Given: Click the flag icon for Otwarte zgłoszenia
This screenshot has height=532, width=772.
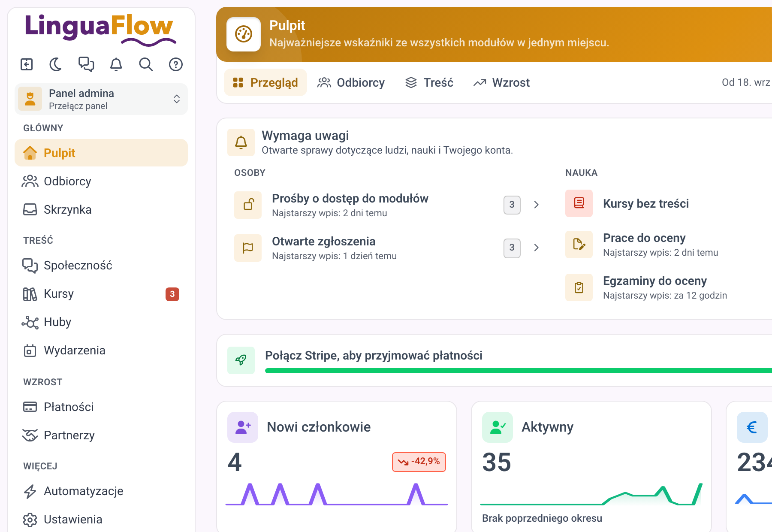Looking at the screenshot, I should click(248, 248).
